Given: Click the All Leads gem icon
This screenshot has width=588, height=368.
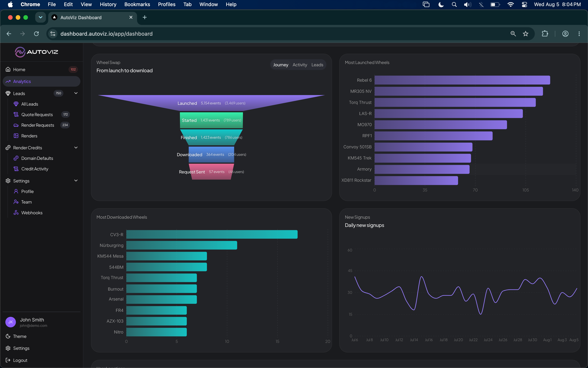Looking at the screenshot, I should click(x=16, y=104).
